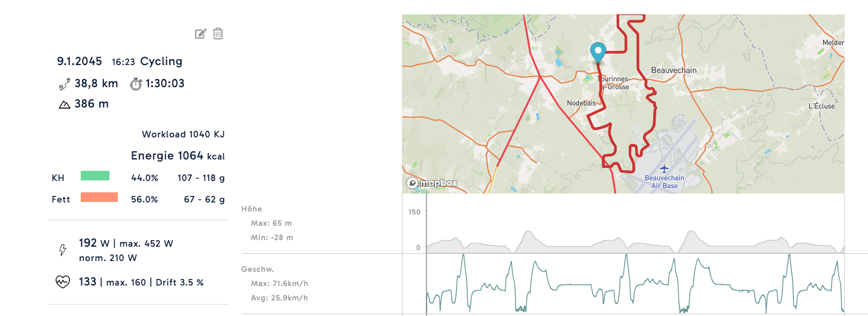Click the Beauvechain town label on the map
Screen dimensions: 868x316
point(674,70)
